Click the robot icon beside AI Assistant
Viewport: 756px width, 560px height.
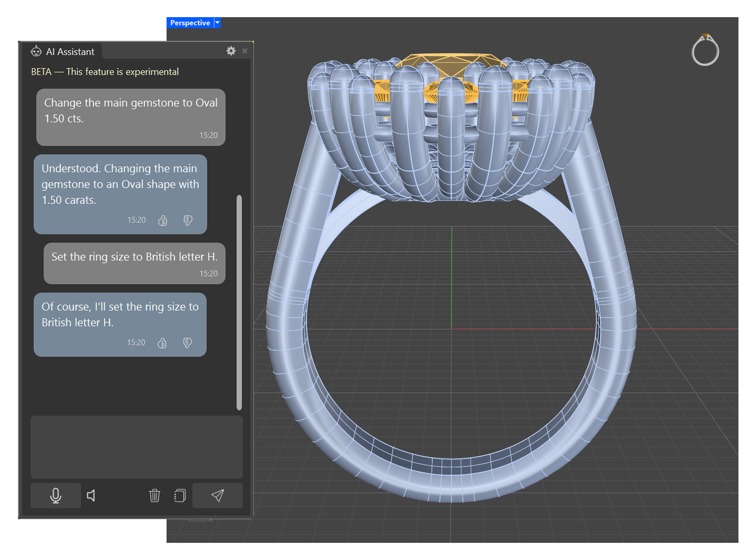36,51
